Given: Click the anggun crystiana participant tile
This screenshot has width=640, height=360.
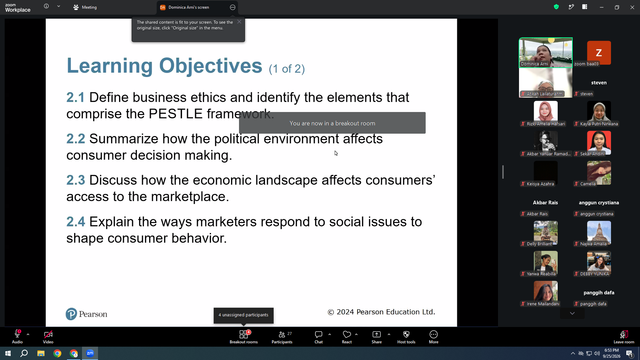Looking at the screenshot, I should pyautogui.click(x=599, y=203).
